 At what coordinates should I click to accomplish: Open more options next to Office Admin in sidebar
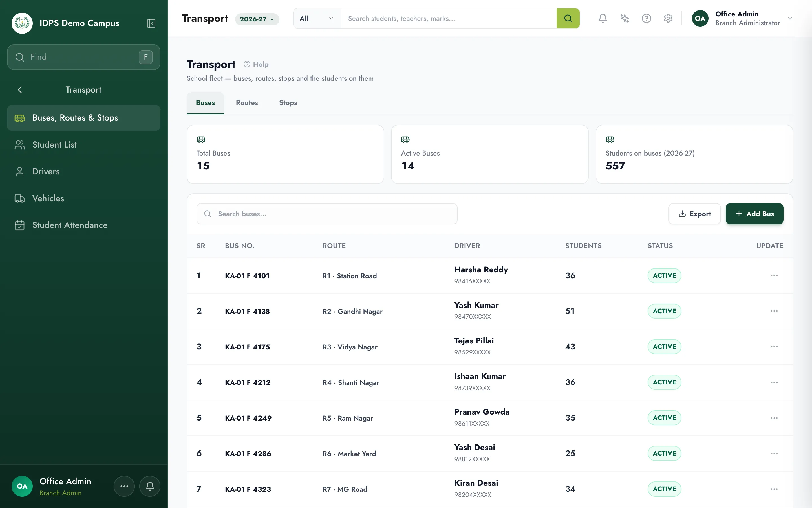click(x=124, y=486)
